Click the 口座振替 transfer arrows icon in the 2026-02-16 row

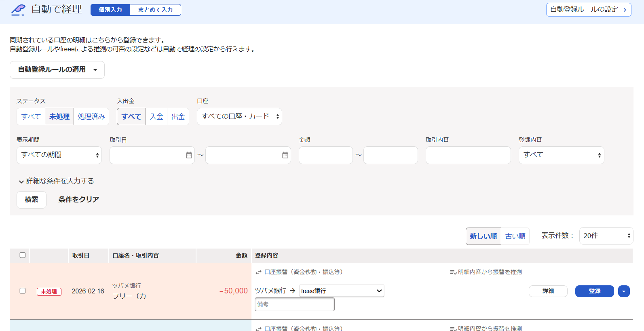tap(258, 272)
